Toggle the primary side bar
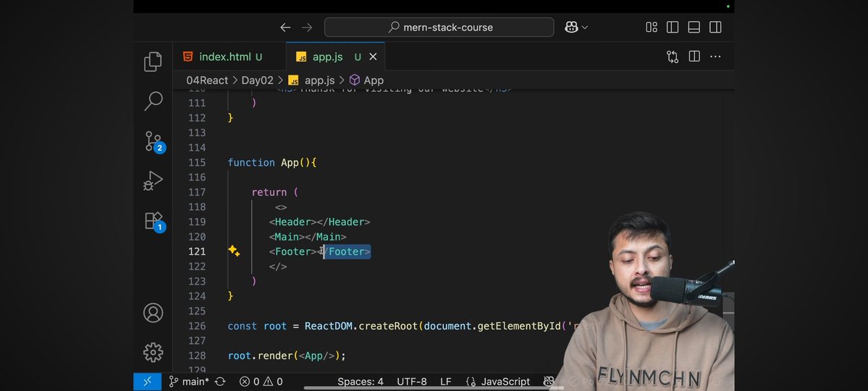Viewport: 868px width, 391px height. 673,27
